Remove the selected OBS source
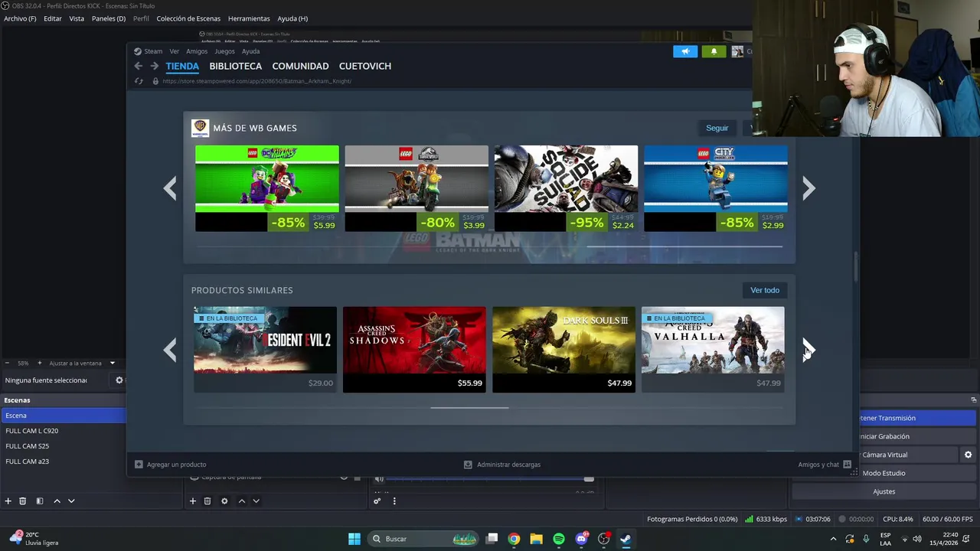The image size is (980, 551). click(x=207, y=501)
